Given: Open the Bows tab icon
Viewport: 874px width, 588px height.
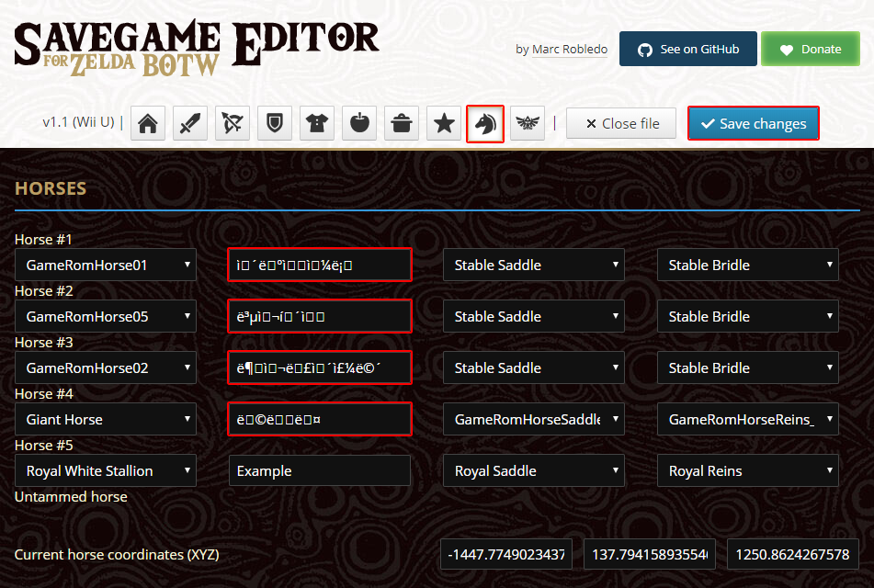Looking at the screenshot, I should [233, 123].
